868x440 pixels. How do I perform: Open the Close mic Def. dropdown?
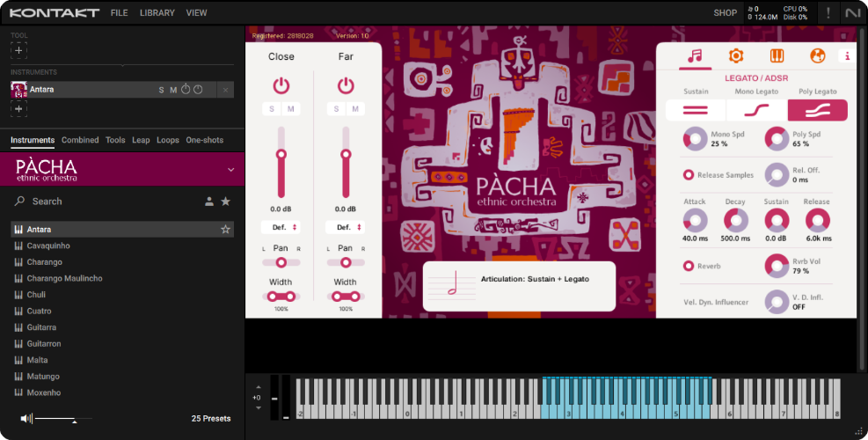point(281,227)
